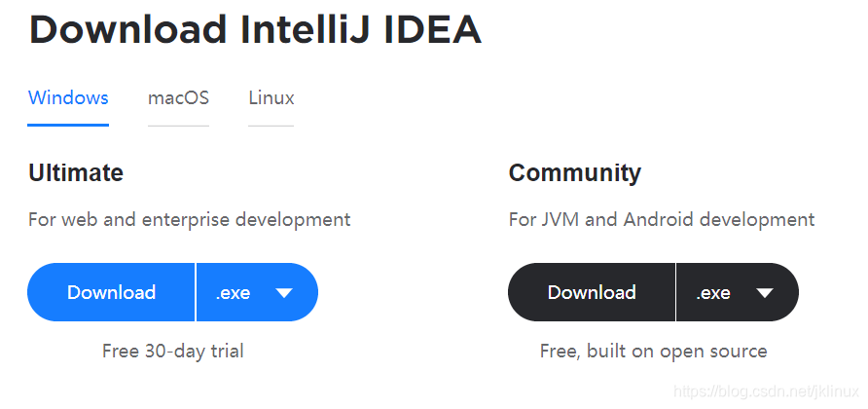Image resolution: width=868 pixels, height=409 pixels.
Task: Click the 'Free 30-day trial' caption
Action: tap(172, 351)
